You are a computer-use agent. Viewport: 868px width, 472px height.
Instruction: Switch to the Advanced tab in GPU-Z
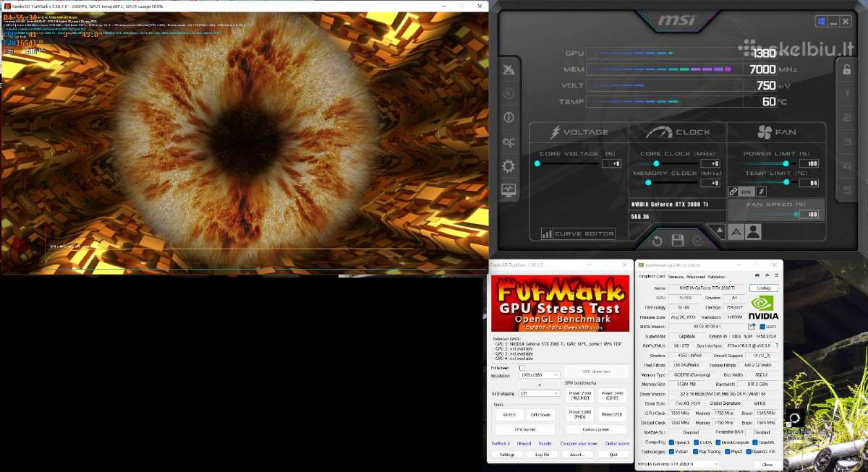click(x=695, y=276)
